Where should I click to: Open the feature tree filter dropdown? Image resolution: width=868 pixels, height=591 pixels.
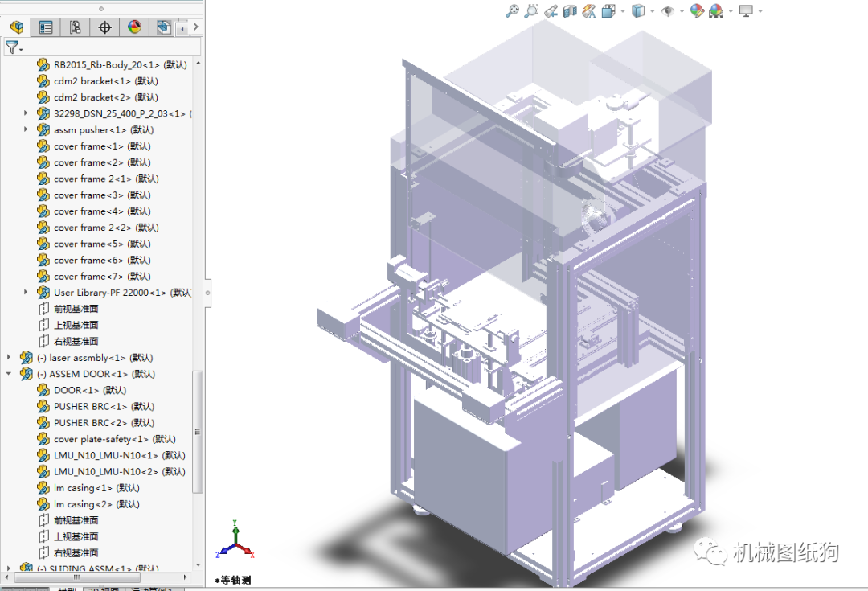[x=14, y=48]
